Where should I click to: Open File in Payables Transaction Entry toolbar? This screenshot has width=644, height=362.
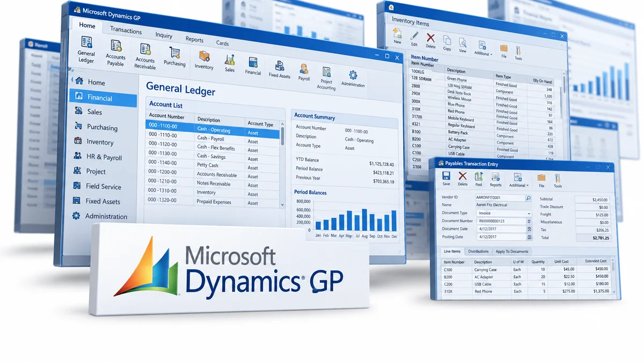tap(541, 181)
